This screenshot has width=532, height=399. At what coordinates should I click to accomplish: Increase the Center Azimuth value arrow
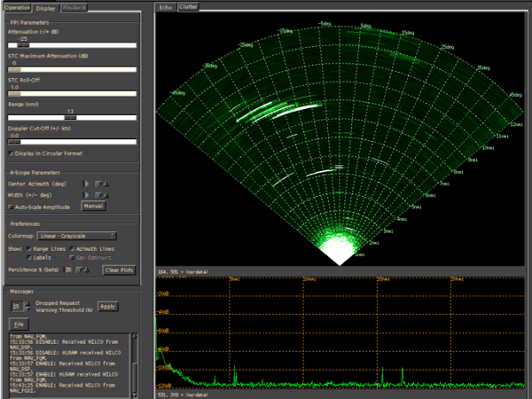point(107,184)
